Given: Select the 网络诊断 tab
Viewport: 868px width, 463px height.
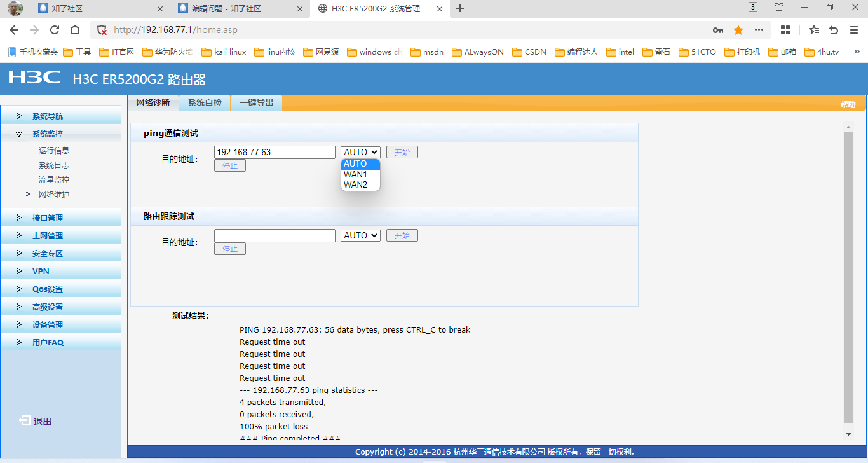Looking at the screenshot, I should point(153,102).
